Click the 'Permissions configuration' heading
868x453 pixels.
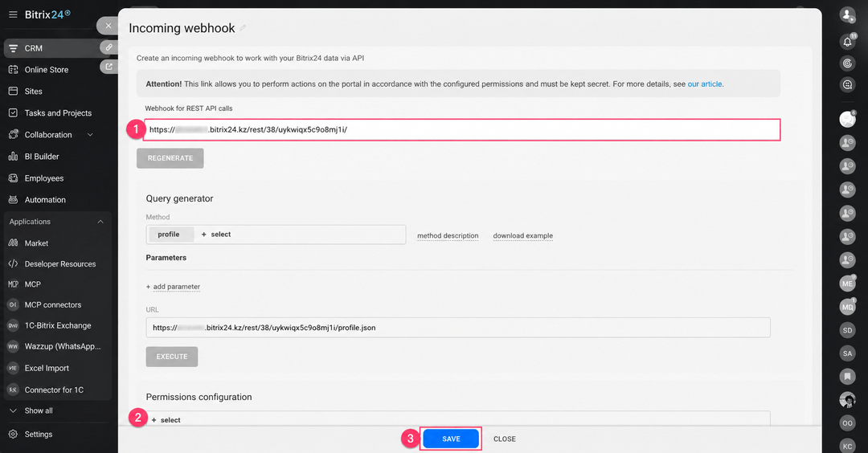click(199, 397)
